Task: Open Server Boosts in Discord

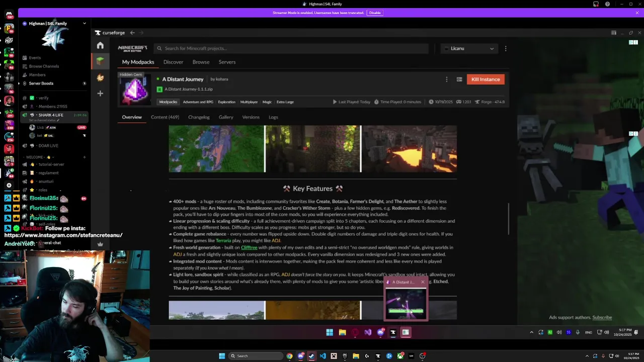Action: 41,83
